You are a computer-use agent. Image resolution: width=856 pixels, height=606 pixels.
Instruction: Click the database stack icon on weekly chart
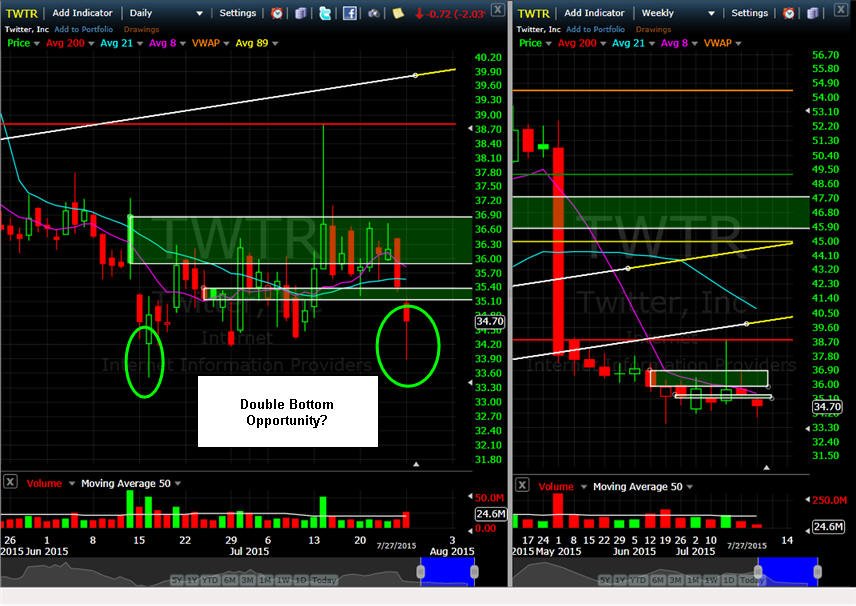[x=813, y=13]
